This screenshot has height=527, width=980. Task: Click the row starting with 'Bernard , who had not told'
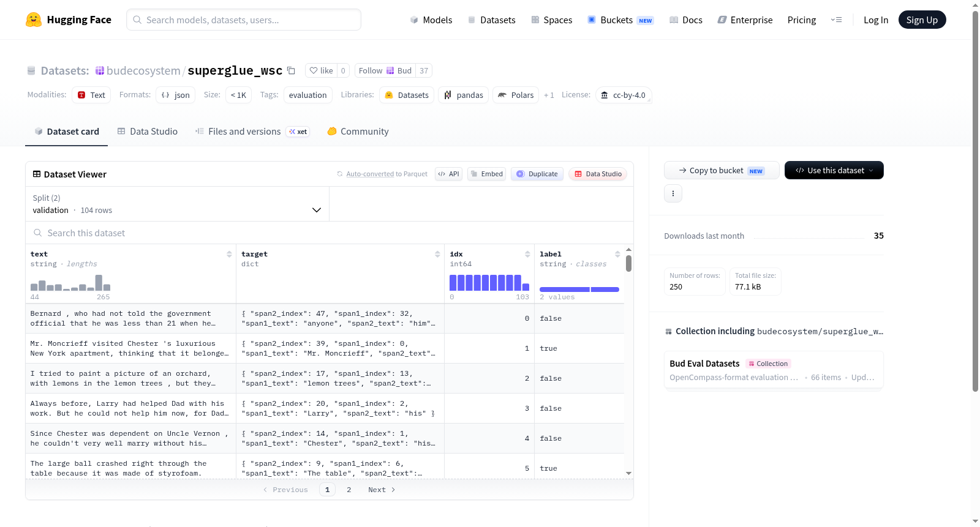click(325, 318)
